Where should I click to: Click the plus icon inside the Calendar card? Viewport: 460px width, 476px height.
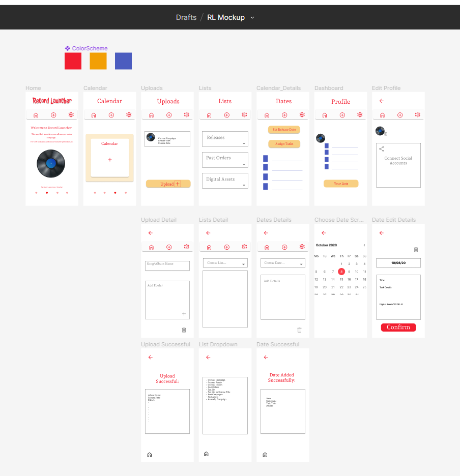[x=110, y=160]
